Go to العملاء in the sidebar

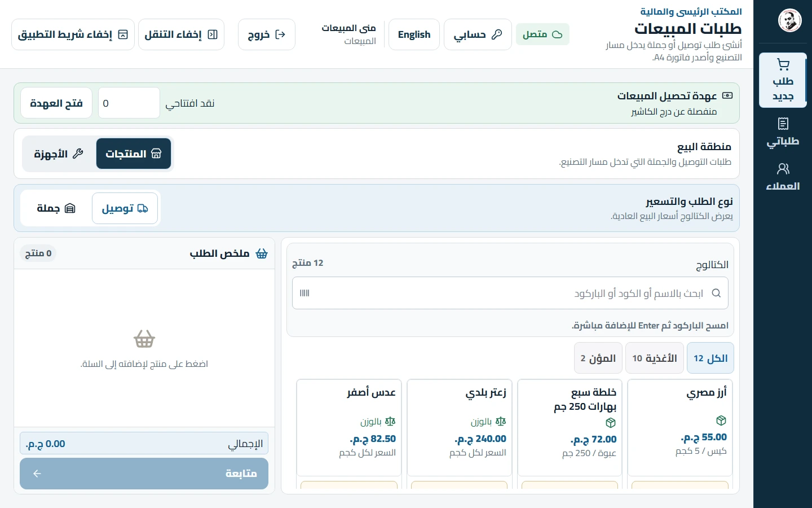tap(783, 177)
